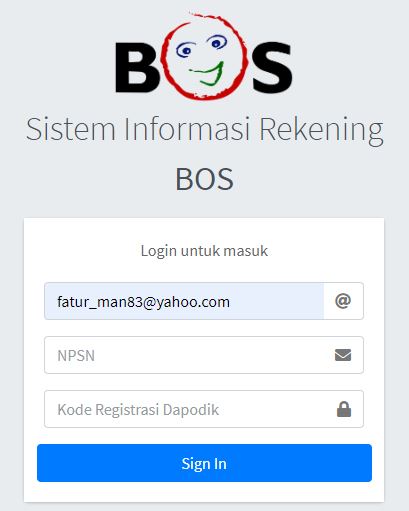Image resolution: width=409 pixels, height=511 pixels.
Task: Focus the email field containing fatur_man83@yahoo.com
Action: coord(184,301)
